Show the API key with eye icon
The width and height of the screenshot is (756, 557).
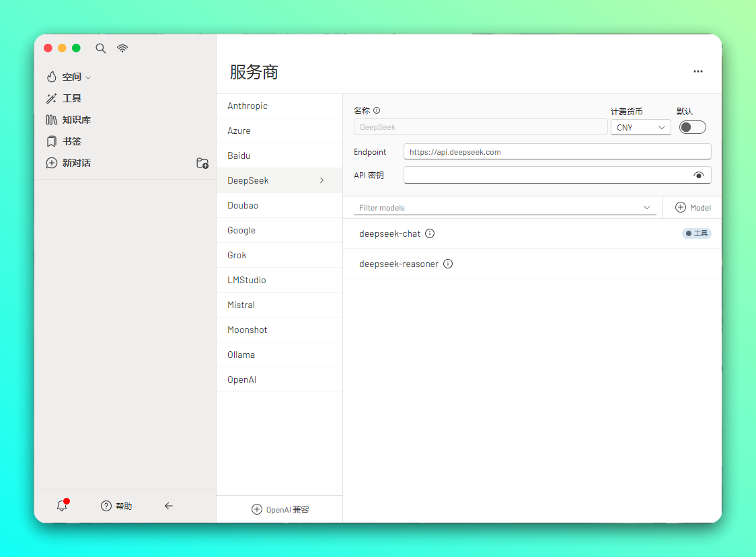[x=698, y=175]
